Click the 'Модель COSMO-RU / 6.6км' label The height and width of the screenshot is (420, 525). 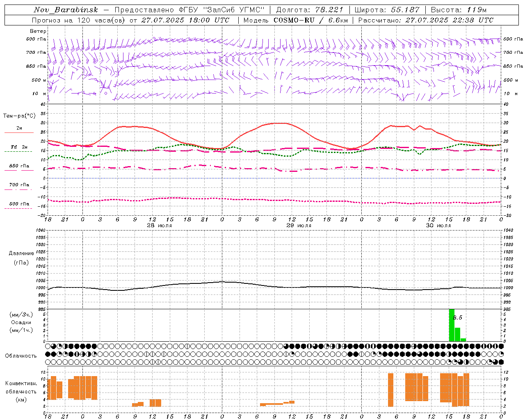click(295, 20)
